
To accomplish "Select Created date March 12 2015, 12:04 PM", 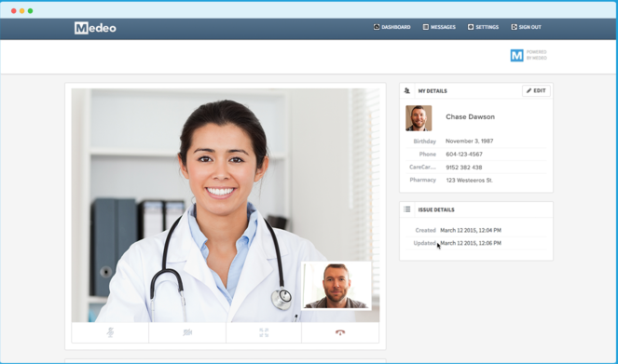I will 471,230.
